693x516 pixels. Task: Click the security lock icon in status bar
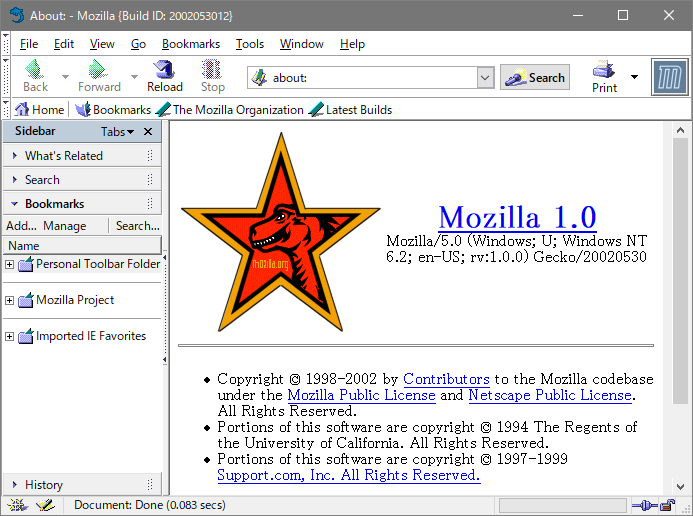pos(667,505)
